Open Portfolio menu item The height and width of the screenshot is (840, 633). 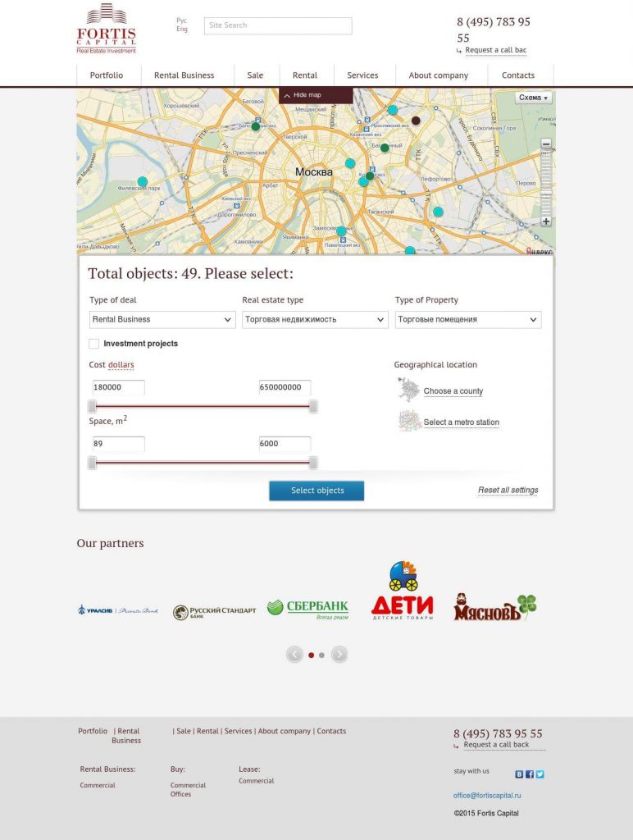tap(106, 75)
